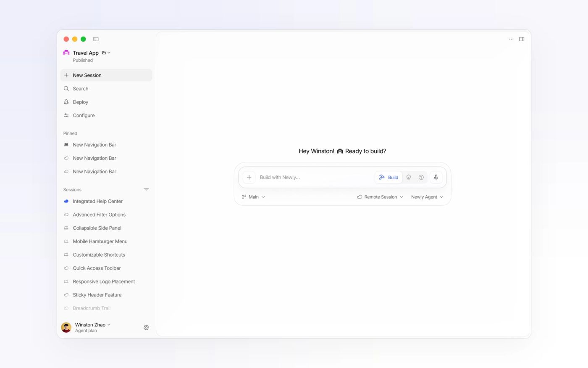Open settings gear next to Winston Zhao
The image size is (588, 368).
tap(146, 327)
